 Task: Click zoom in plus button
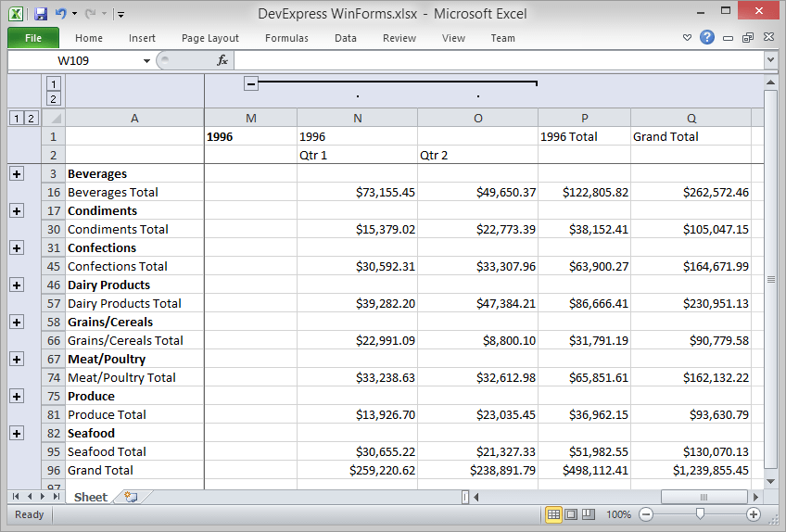(x=754, y=514)
